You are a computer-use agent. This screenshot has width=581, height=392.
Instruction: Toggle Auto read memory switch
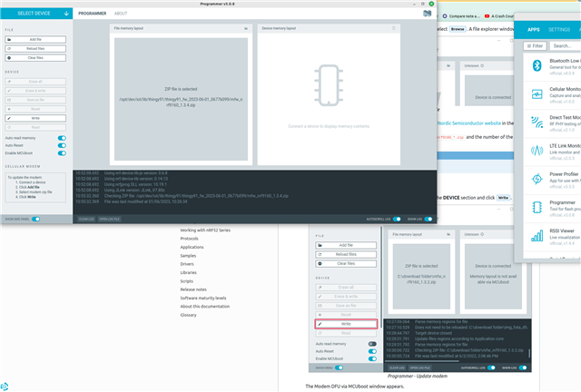tap(62, 138)
